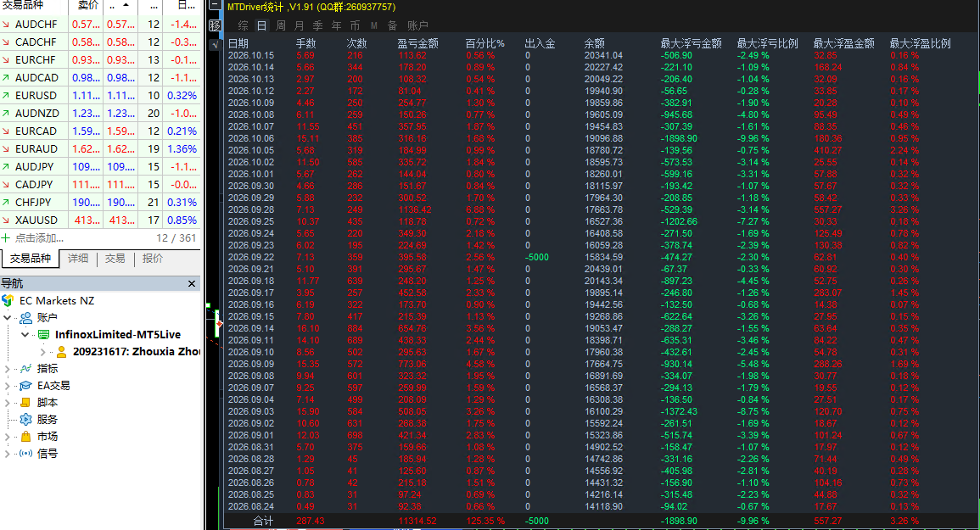The image size is (980, 530).
Task: Expand the 市场 market node
Action: (x=8, y=436)
